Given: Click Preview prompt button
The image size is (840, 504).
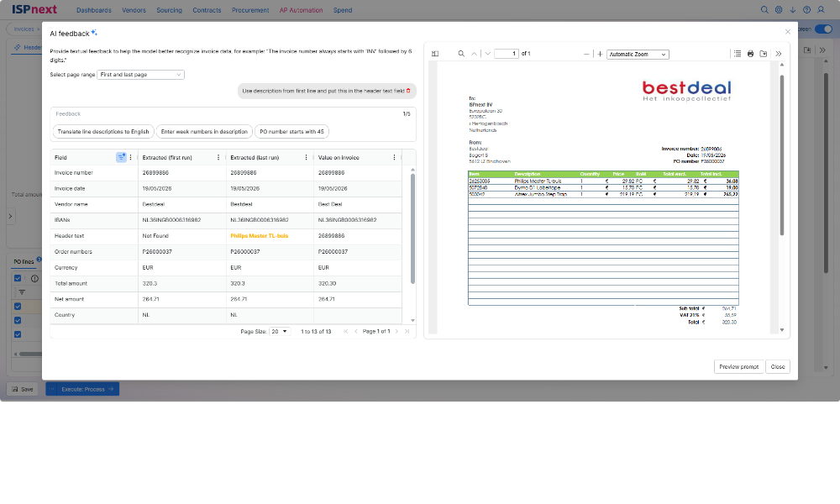Looking at the screenshot, I should (738, 367).
